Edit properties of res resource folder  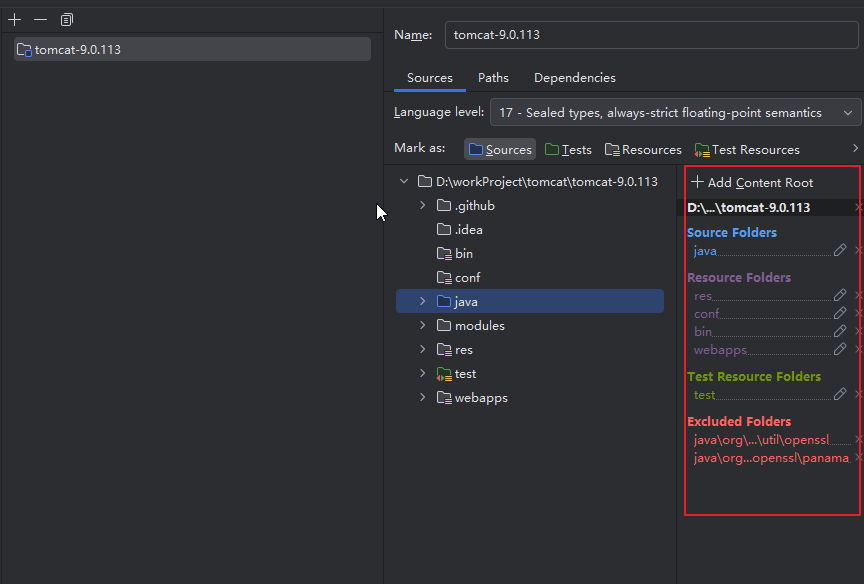point(840,295)
